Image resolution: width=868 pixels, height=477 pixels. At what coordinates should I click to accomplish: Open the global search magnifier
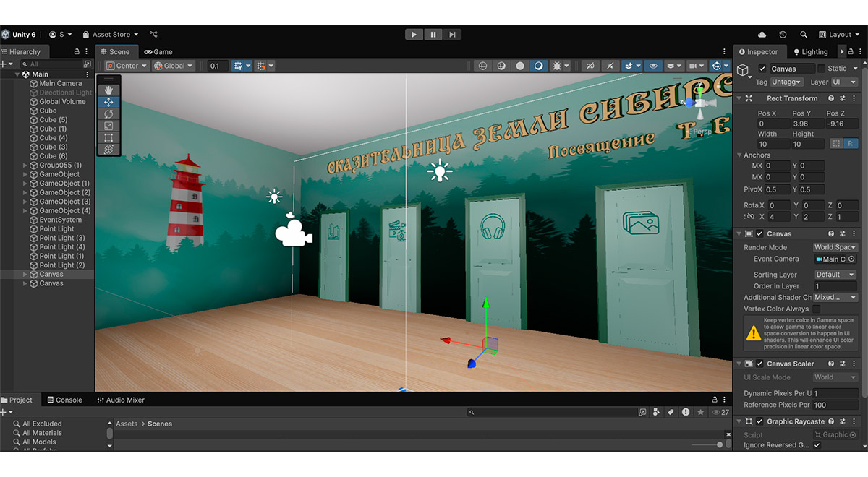tap(804, 35)
